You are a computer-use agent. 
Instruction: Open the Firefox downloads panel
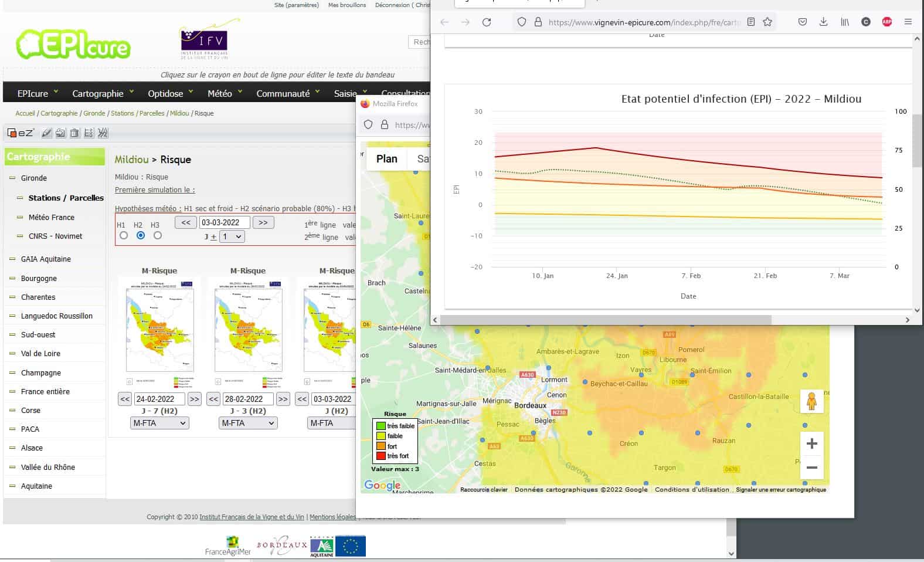pos(824,22)
